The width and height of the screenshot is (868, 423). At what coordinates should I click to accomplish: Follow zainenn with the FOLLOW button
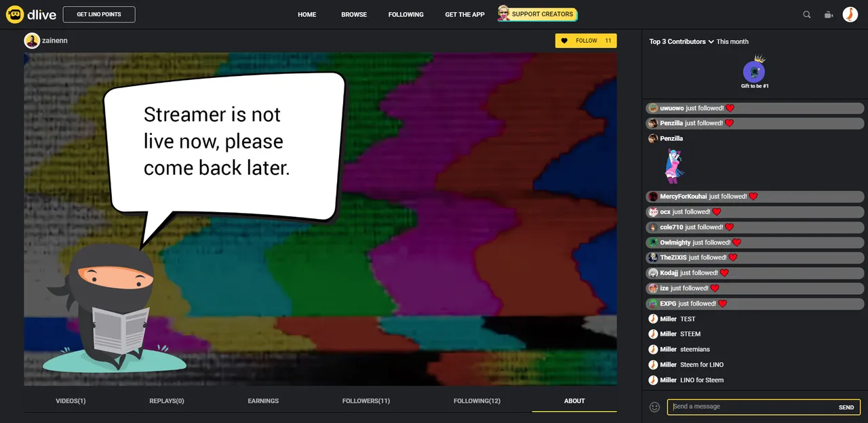pyautogui.click(x=586, y=41)
